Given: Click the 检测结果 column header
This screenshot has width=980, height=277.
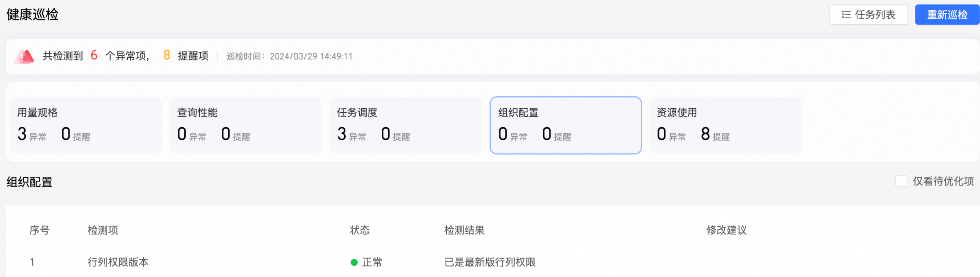Looking at the screenshot, I should [x=464, y=230].
